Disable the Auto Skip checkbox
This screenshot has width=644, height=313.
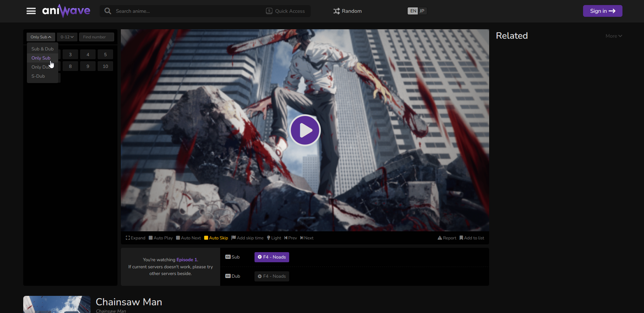[206, 238]
